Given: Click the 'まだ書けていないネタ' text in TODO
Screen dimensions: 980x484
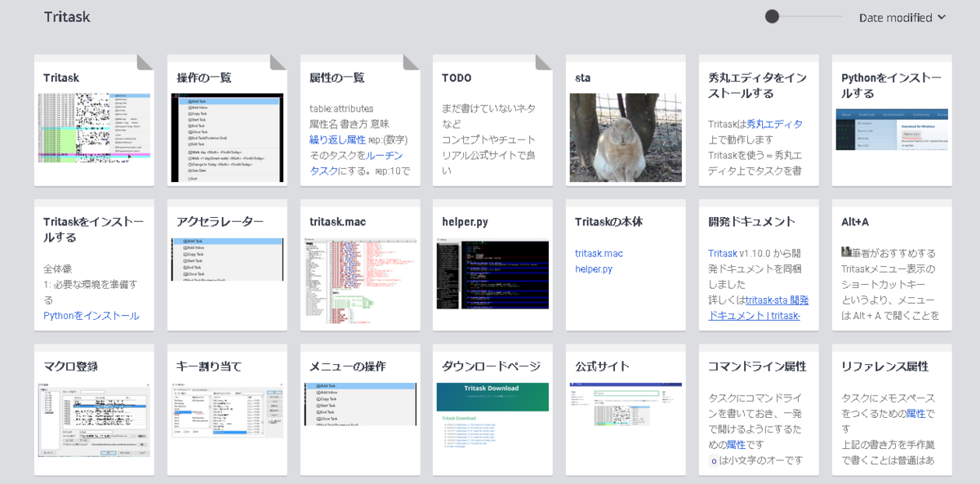Looking at the screenshot, I should click(488, 109).
